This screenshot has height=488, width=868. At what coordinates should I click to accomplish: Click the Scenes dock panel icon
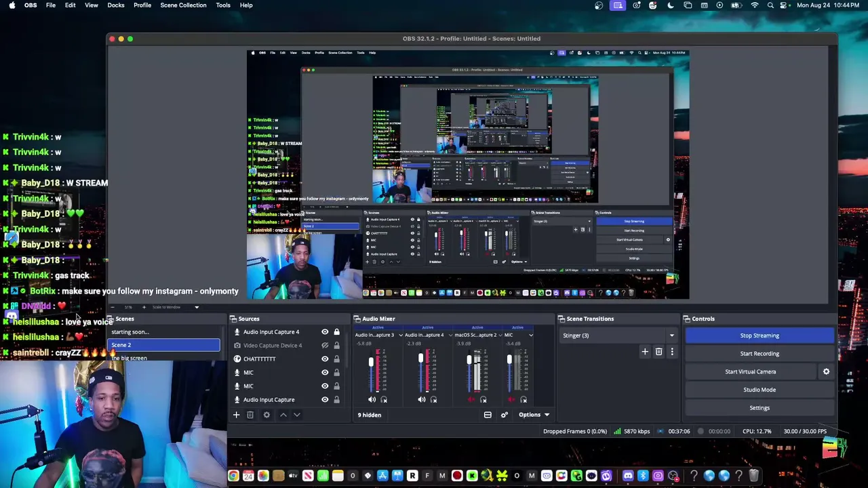[x=111, y=319]
